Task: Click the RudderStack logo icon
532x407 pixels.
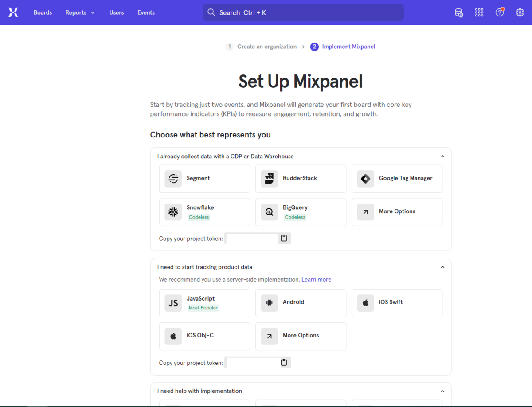Action: coord(270,179)
